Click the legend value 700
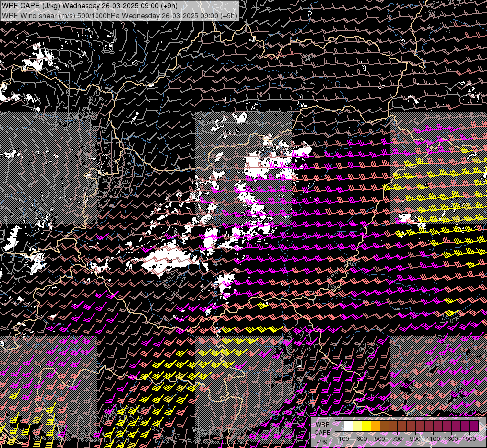The width and height of the screenshot is (487, 448). pyautogui.click(x=397, y=439)
